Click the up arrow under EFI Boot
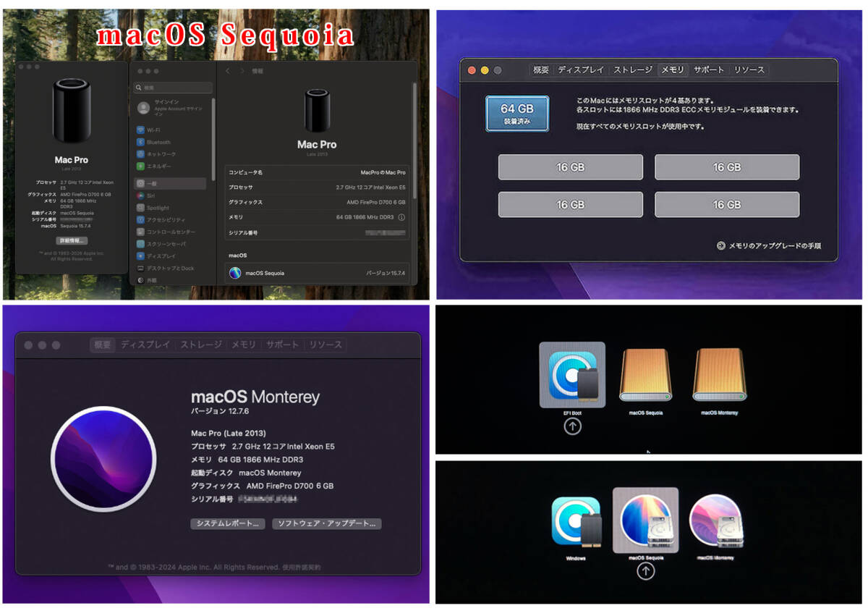 point(572,426)
